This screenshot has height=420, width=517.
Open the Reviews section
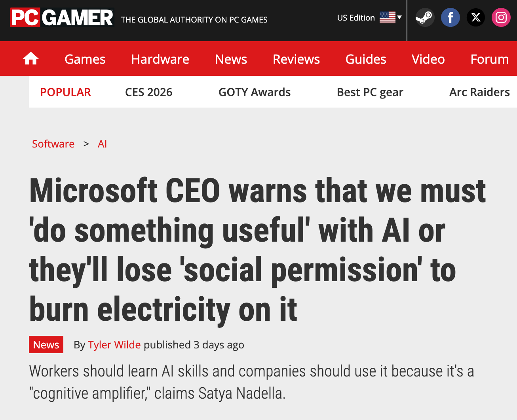(x=296, y=59)
